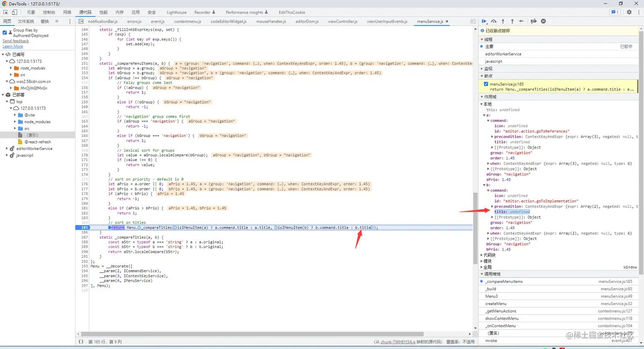Open the 控制台 panel
The image size is (644, 349).
(x=49, y=12)
